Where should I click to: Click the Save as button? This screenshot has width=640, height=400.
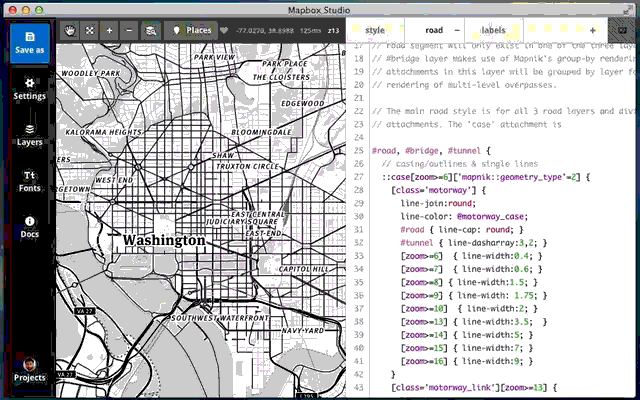(x=30, y=43)
